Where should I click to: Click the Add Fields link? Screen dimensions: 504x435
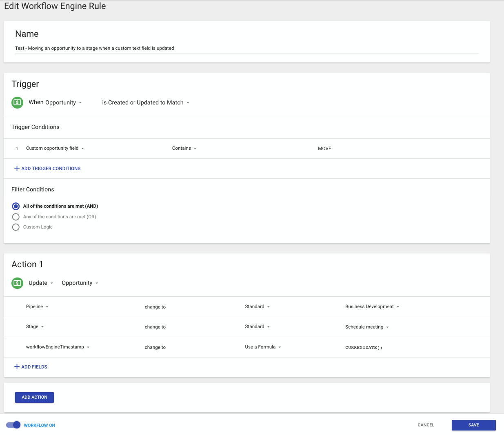click(31, 366)
